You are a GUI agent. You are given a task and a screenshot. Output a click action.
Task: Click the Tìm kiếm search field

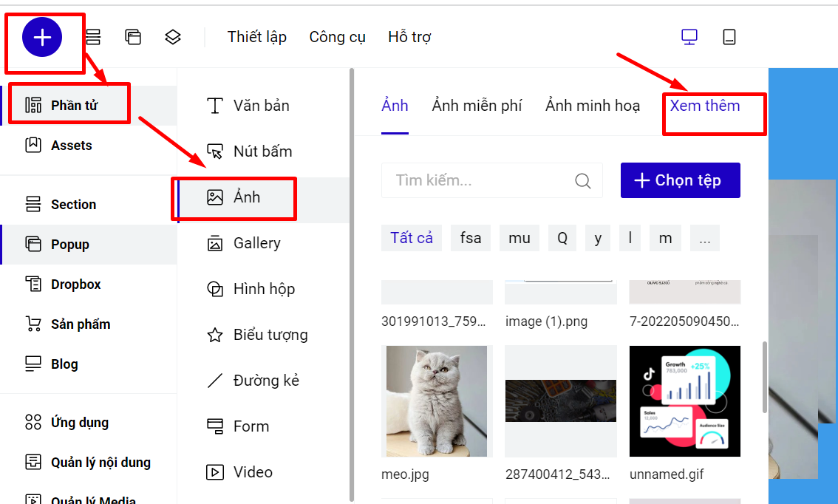coord(480,181)
